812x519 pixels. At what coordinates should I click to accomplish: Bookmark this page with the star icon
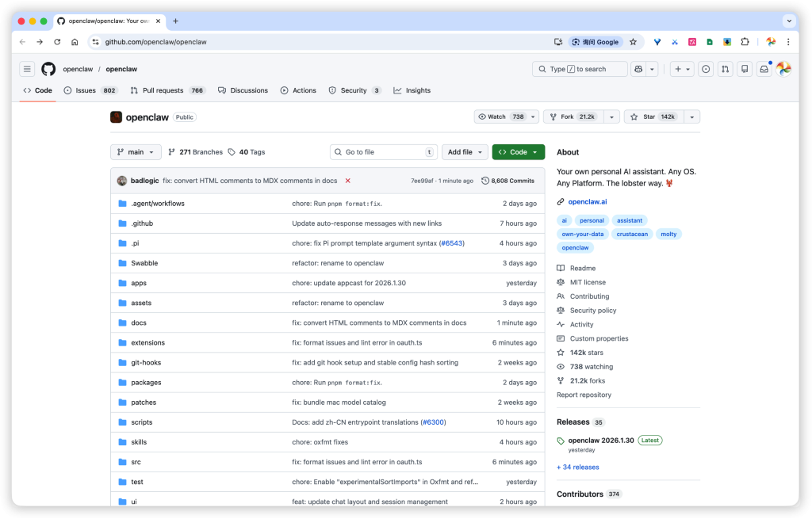tap(633, 42)
